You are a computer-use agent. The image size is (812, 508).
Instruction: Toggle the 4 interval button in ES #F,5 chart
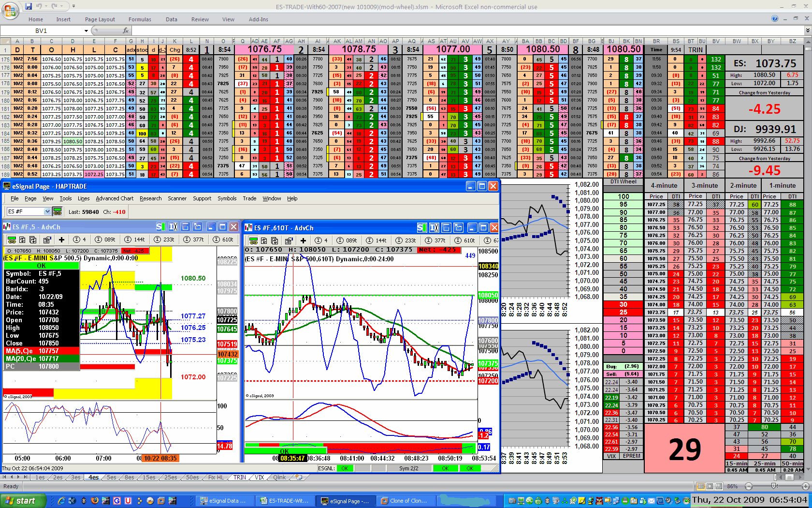click(x=79, y=239)
